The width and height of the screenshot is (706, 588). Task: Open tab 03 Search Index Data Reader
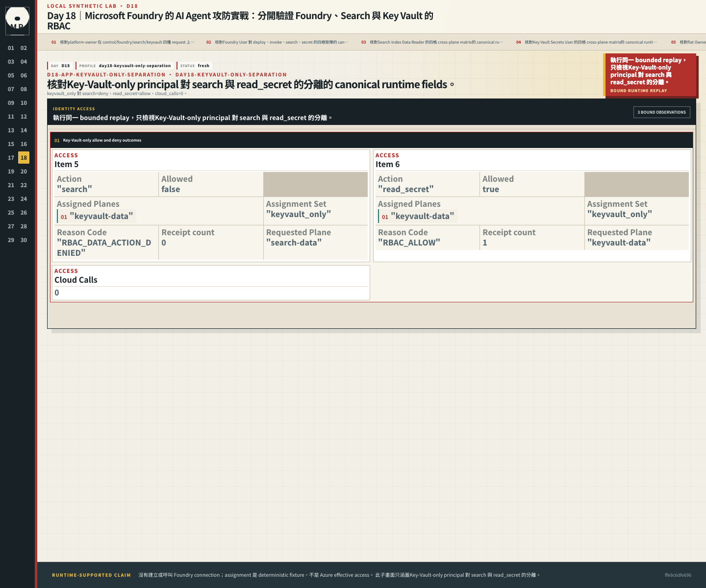[432, 42]
